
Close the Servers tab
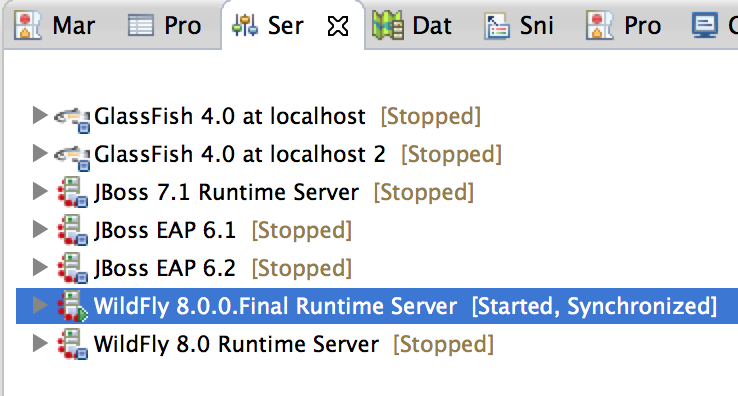click(x=338, y=26)
